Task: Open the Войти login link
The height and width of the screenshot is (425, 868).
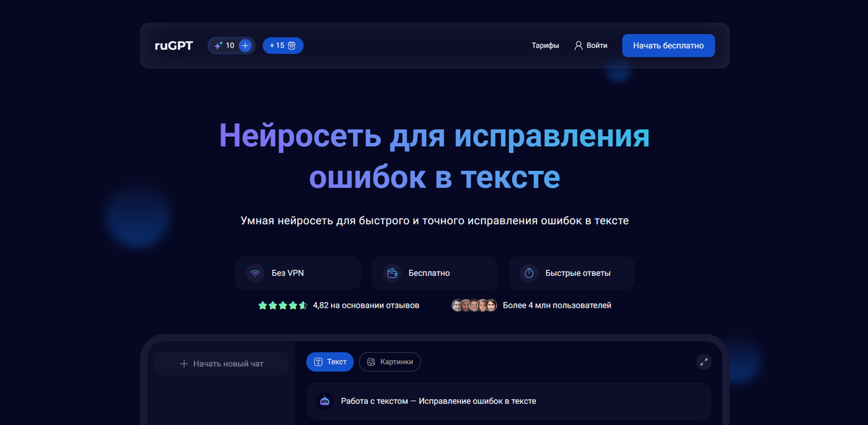Action: [597, 46]
